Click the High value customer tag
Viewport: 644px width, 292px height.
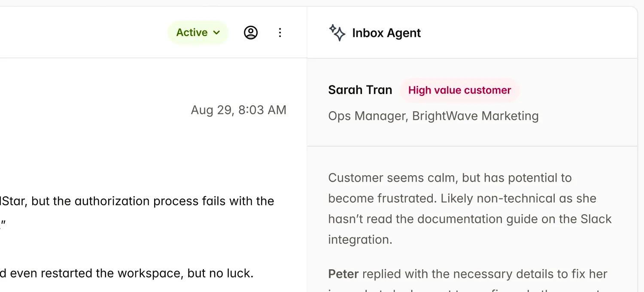(459, 90)
